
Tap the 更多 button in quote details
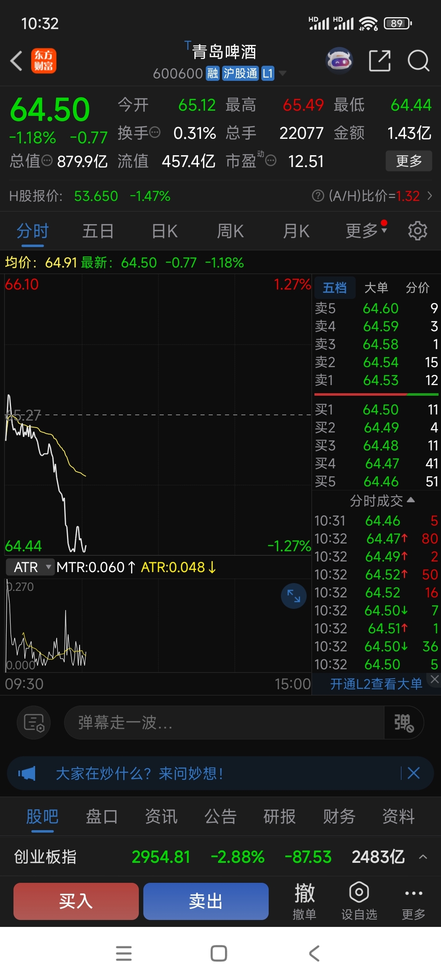point(409,161)
